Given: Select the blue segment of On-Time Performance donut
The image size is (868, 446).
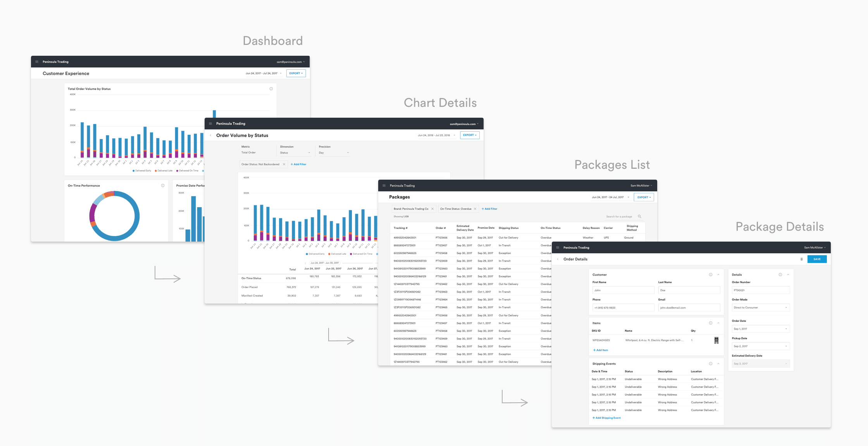Looking at the screenshot, I should (138, 211).
